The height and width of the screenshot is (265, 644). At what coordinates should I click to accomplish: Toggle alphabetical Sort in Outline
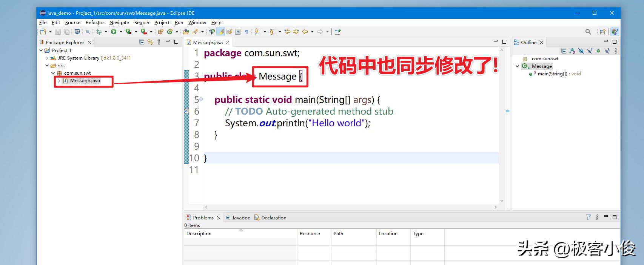click(572, 51)
